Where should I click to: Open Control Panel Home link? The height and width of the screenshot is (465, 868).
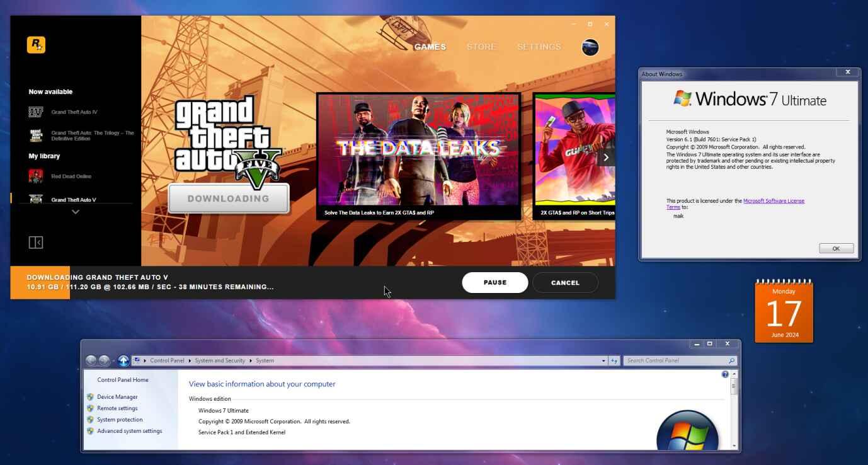click(123, 380)
